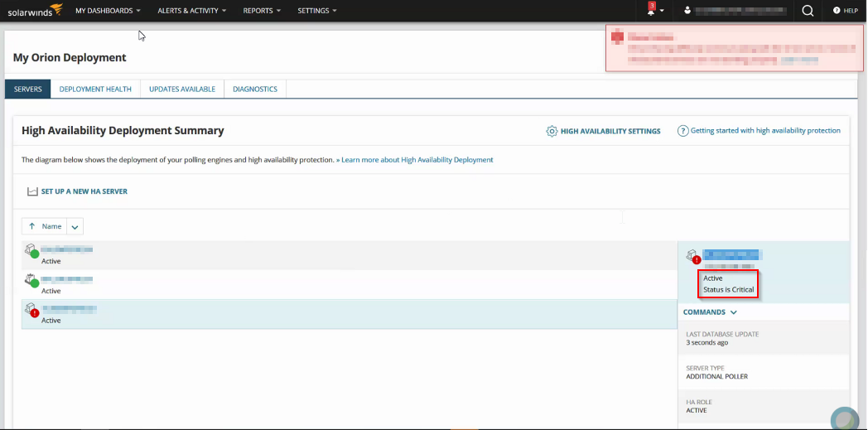Viewport: 868px width, 430px height.
Task: Click the SolarWinds logo
Action: [x=36, y=10]
